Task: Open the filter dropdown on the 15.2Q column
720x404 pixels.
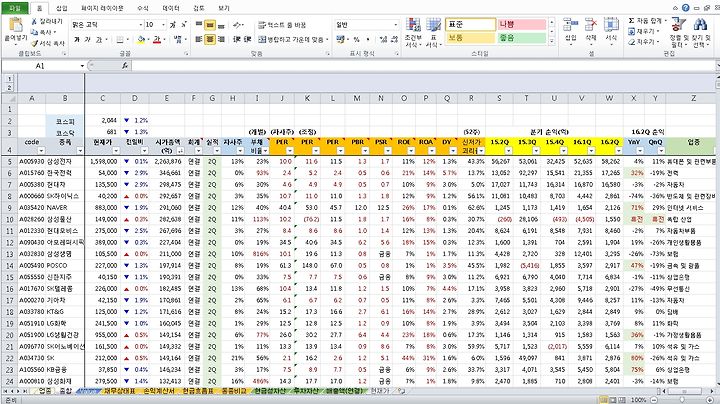Action: [x=508, y=151]
